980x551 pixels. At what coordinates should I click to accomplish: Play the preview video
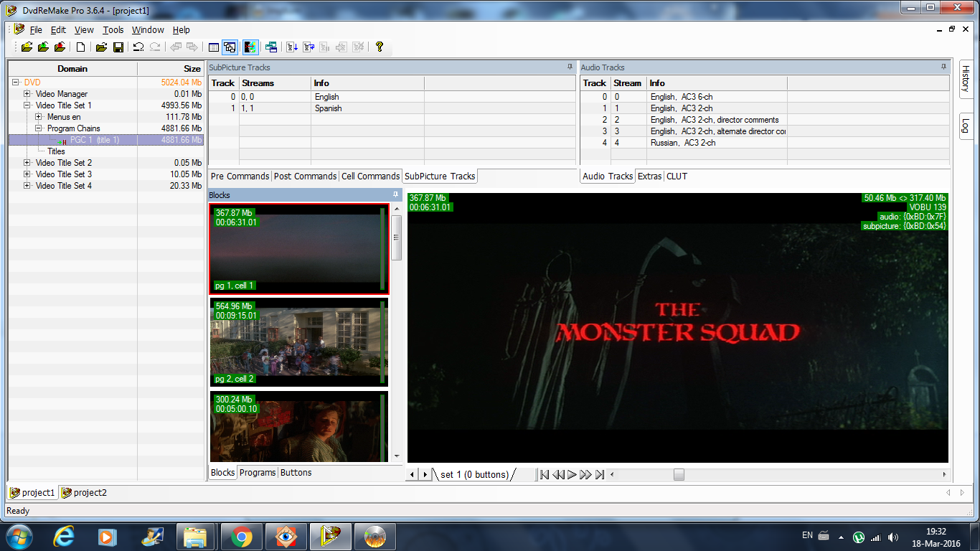[572, 474]
